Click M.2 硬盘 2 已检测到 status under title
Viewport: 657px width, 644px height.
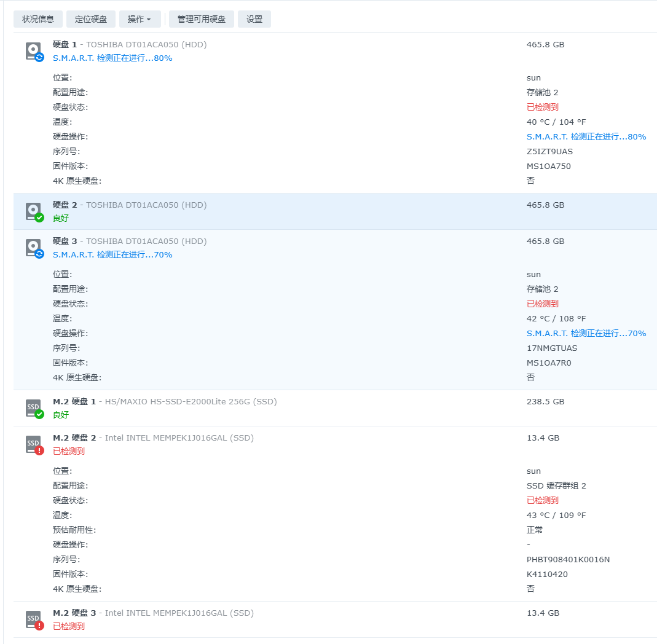pos(69,451)
